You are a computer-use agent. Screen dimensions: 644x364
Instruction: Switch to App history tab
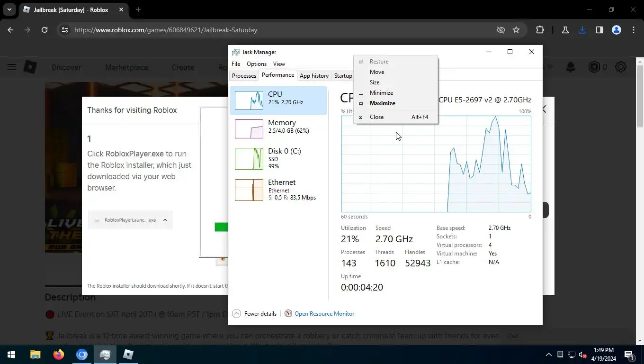314,76
